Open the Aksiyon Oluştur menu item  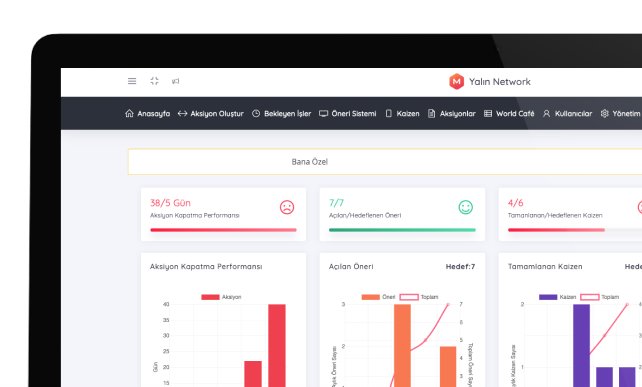(x=211, y=113)
